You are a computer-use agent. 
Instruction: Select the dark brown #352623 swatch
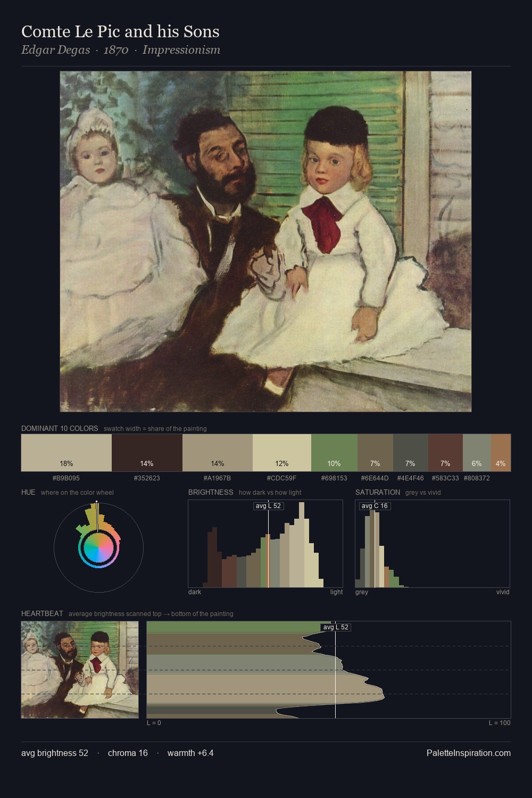pos(147,453)
